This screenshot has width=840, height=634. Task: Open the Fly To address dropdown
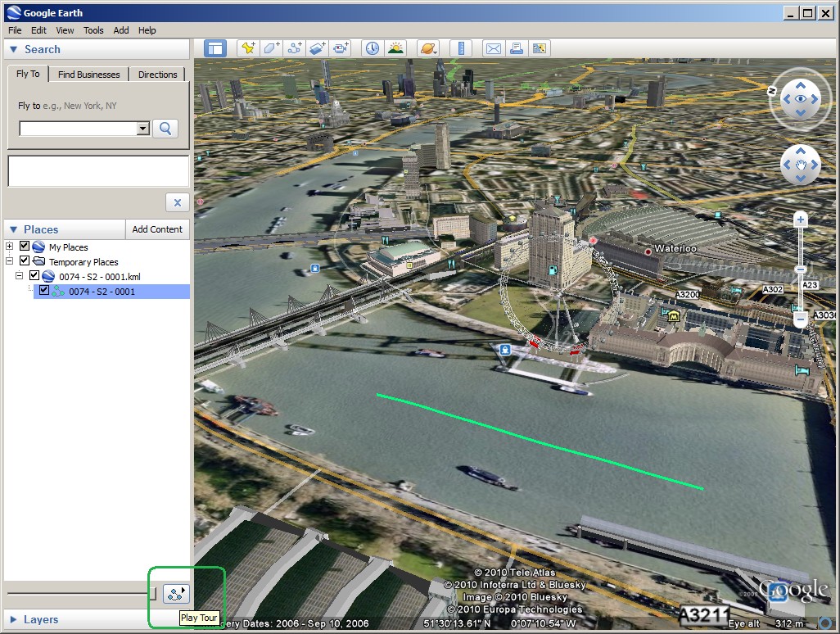(143, 129)
